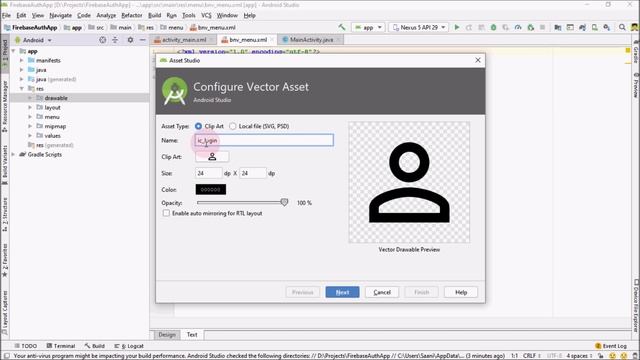Image resolution: width=640 pixels, height=360 pixels.
Task: Click the FirebaseAuthApp breadcrumb
Action: pyautogui.click(x=31, y=27)
